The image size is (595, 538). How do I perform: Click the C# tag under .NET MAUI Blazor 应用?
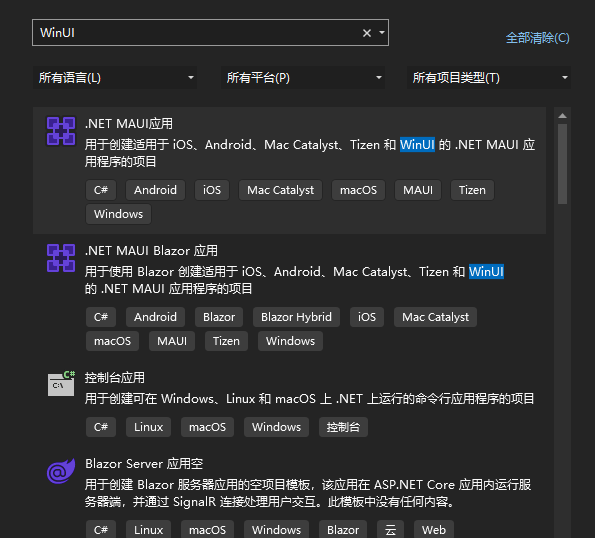(101, 317)
